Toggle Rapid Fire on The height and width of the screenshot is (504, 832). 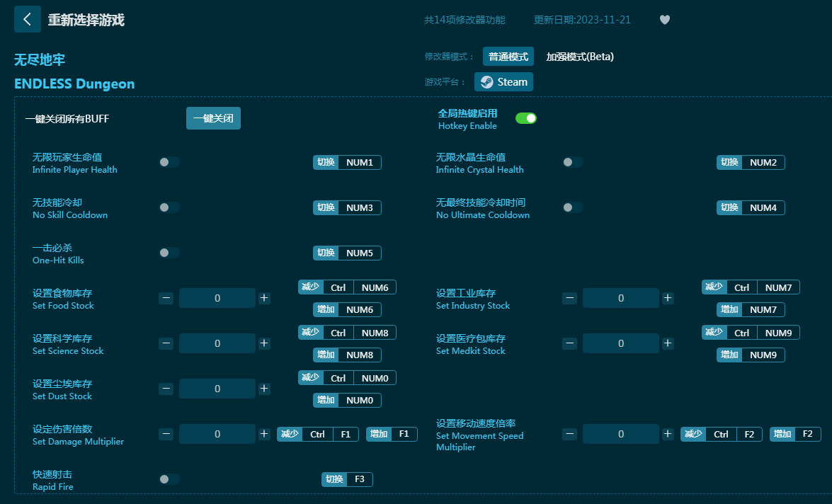point(169,479)
